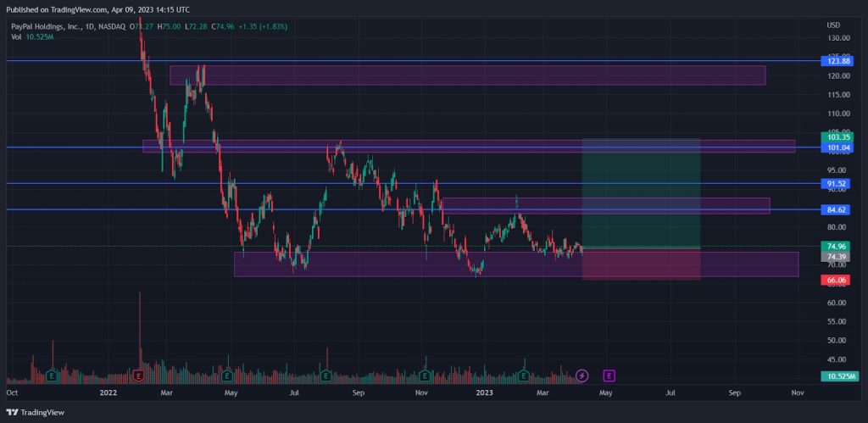The image size is (868, 423).
Task: Select the red 66.06 stop-loss label
Action: (x=837, y=280)
